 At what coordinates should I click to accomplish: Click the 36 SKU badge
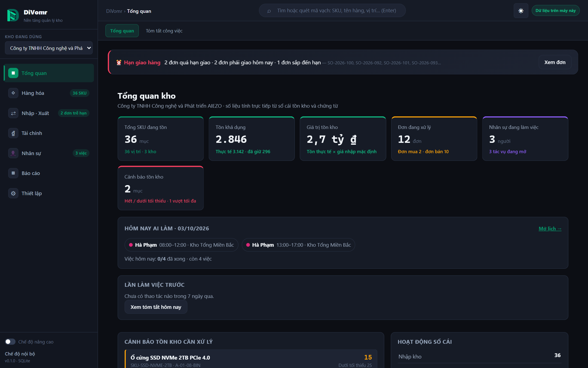tap(79, 93)
